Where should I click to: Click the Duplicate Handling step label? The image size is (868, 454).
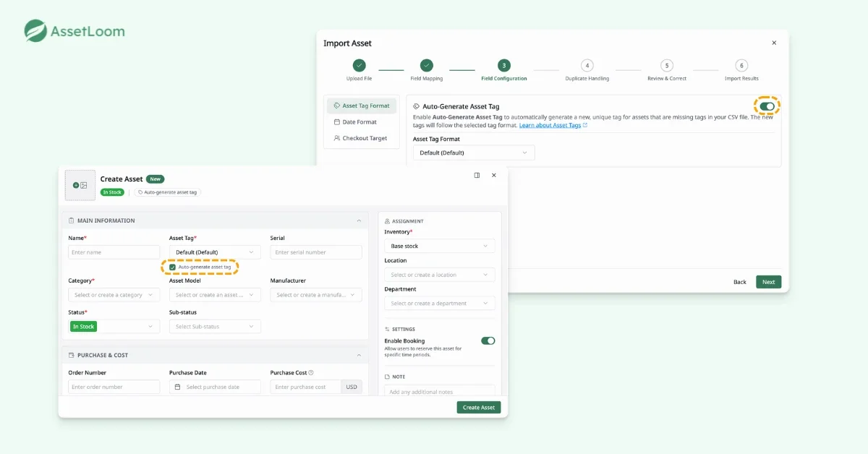[587, 78]
